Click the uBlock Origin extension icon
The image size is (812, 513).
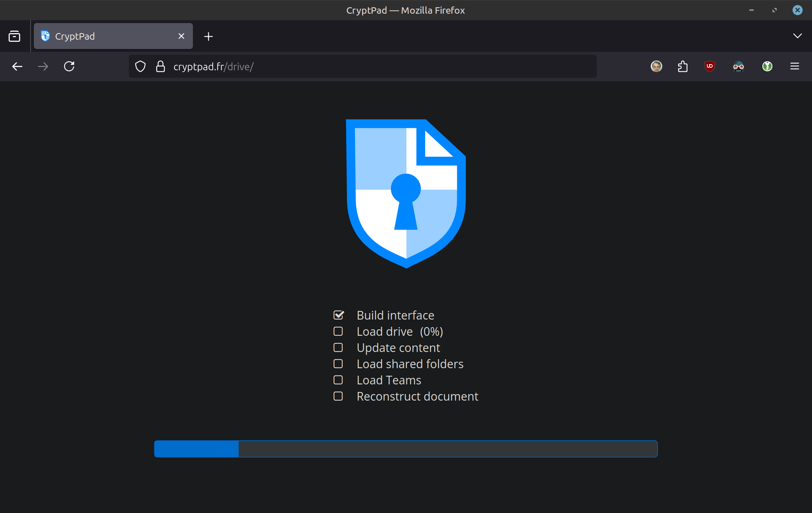coord(709,66)
